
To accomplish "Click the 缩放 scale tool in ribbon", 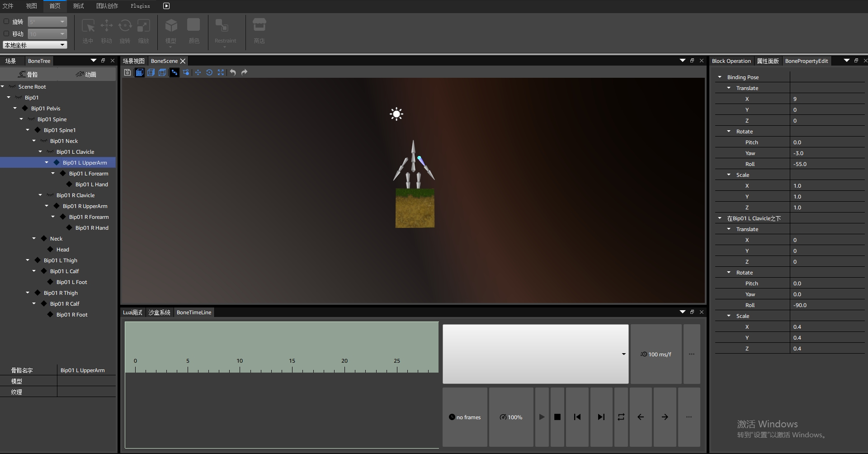I will pos(143,31).
